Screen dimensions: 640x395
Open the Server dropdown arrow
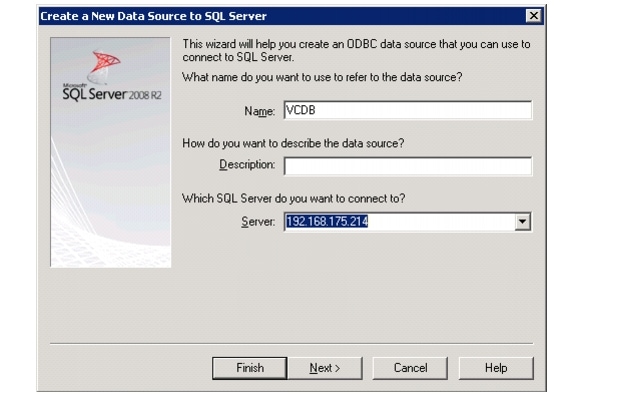[522, 222]
